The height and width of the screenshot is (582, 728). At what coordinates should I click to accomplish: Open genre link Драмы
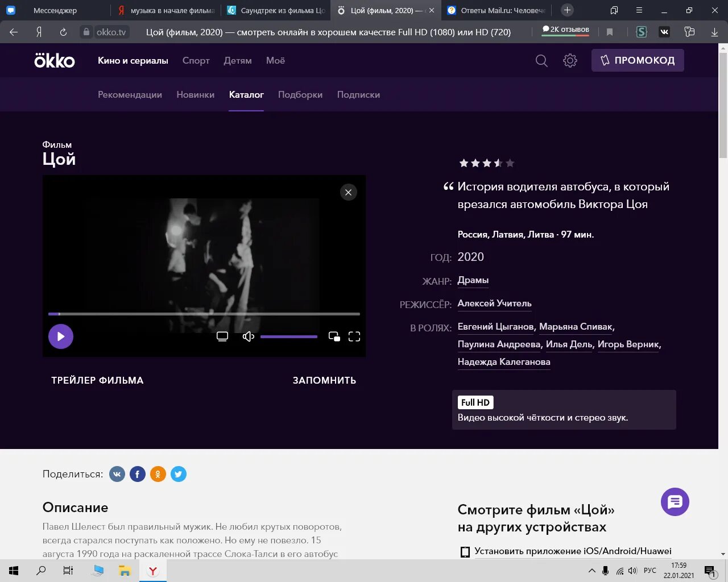click(473, 280)
